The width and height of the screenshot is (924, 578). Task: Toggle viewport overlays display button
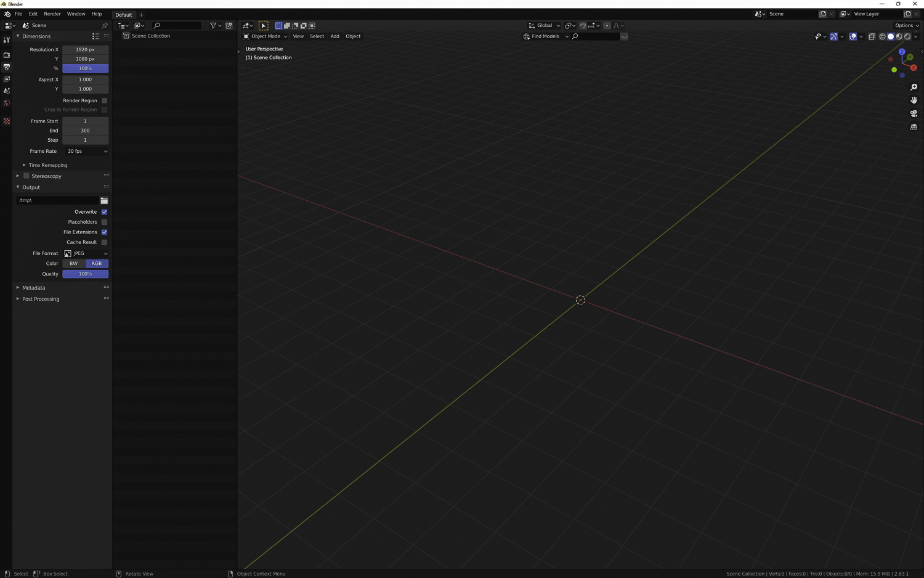click(853, 36)
